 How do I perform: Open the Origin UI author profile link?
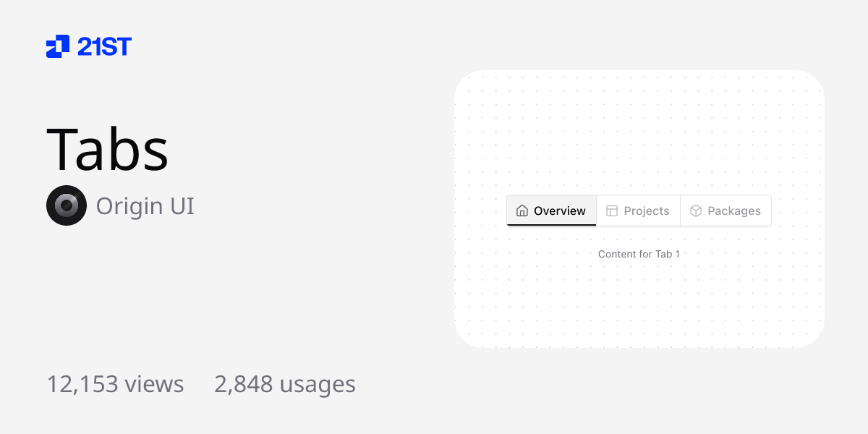pyautogui.click(x=145, y=205)
